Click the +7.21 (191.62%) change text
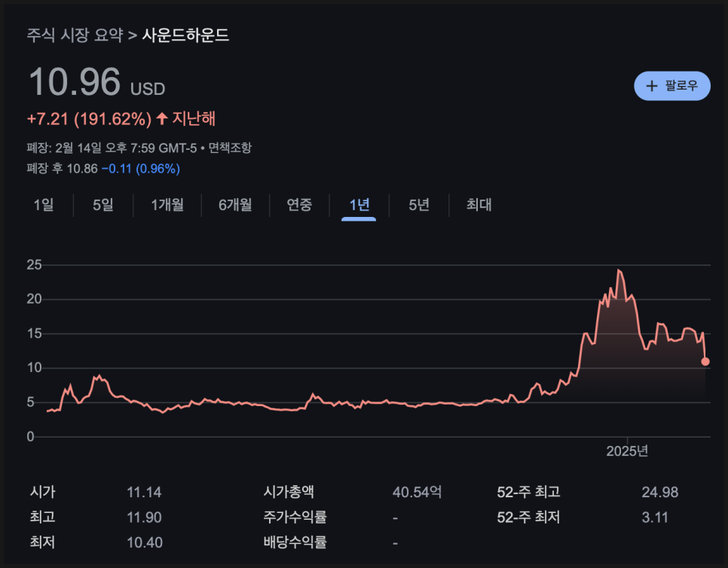Screen dimensions: 728x568 pyautogui.click(x=89, y=119)
